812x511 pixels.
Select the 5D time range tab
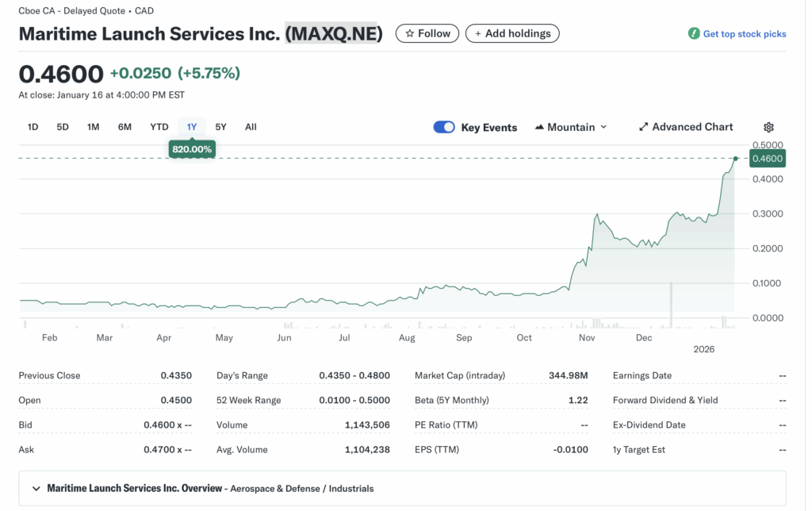pos(63,127)
